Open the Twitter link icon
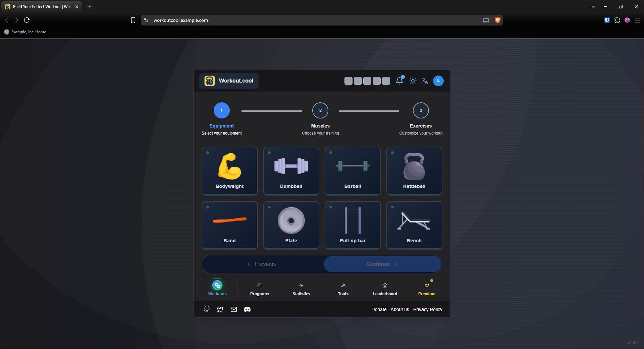The width and height of the screenshot is (644, 349). tap(220, 309)
